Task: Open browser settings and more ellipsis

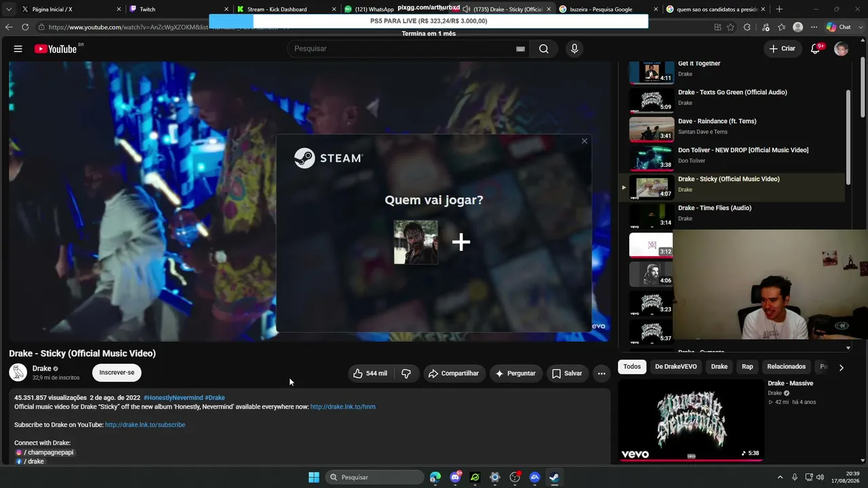Action: (x=814, y=27)
